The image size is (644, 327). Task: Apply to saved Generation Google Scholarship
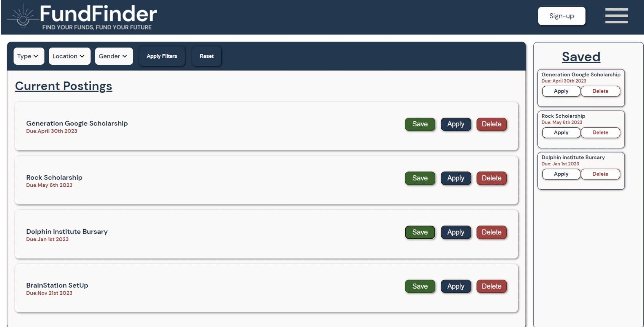pyautogui.click(x=561, y=91)
